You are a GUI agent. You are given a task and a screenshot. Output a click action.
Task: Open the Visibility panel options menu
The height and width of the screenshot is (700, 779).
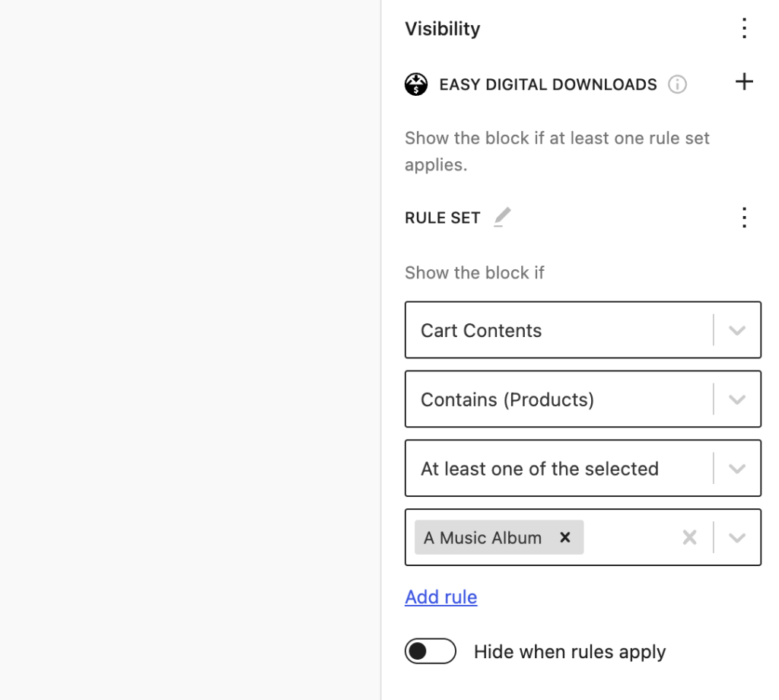[744, 29]
